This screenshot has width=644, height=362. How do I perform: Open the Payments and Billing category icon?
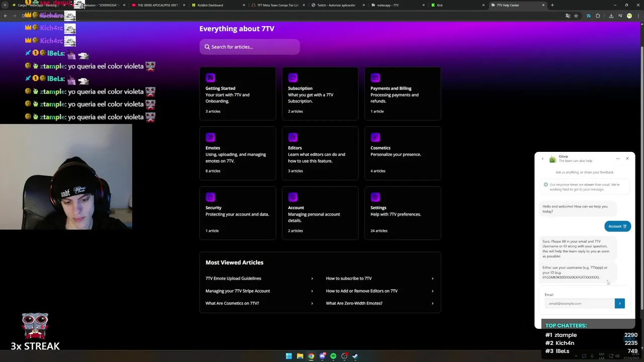coord(375,77)
